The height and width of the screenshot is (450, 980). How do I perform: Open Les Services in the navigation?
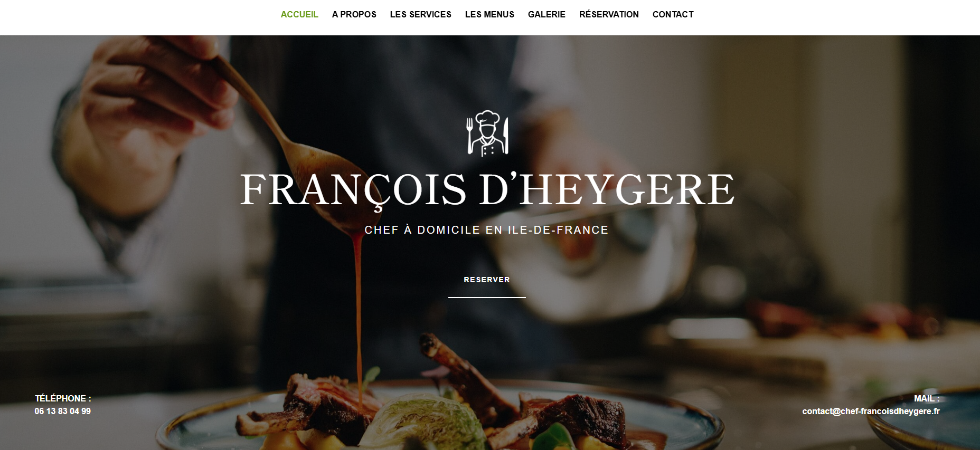[x=421, y=14]
